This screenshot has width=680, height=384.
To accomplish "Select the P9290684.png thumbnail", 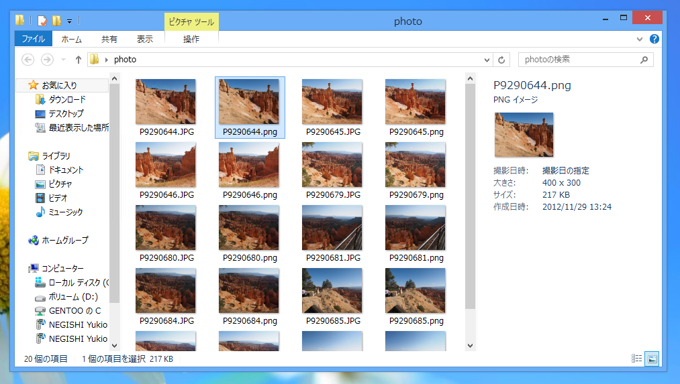I will [249, 291].
